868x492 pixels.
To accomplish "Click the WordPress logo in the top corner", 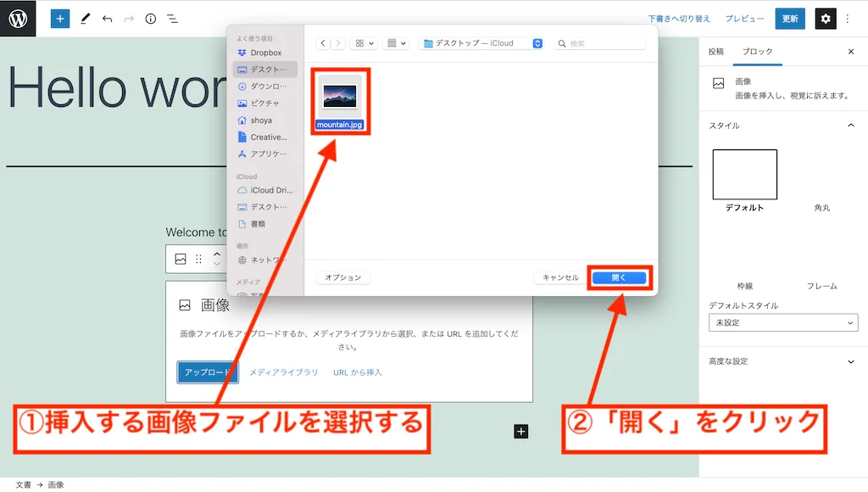I will click(17, 18).
